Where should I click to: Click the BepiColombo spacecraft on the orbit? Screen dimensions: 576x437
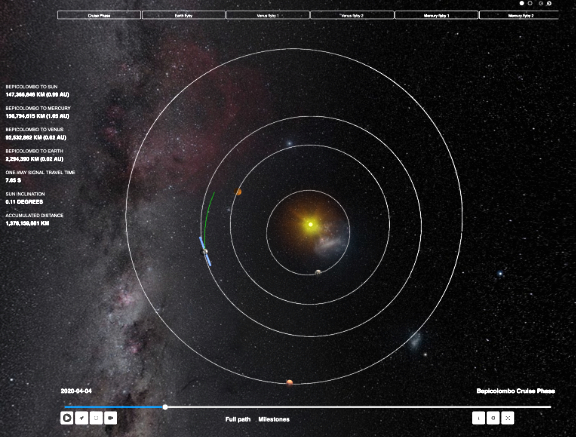(x=205, y=252)
